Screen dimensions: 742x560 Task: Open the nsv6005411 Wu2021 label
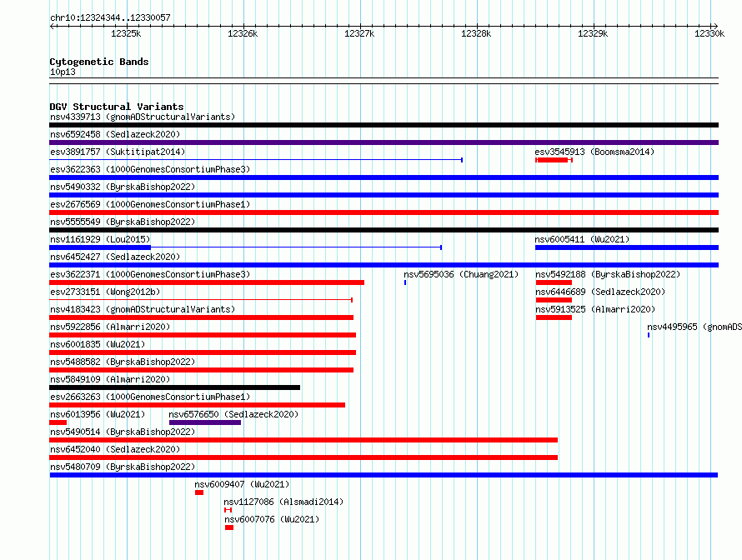pyautogui.click(x=582, y=239)
